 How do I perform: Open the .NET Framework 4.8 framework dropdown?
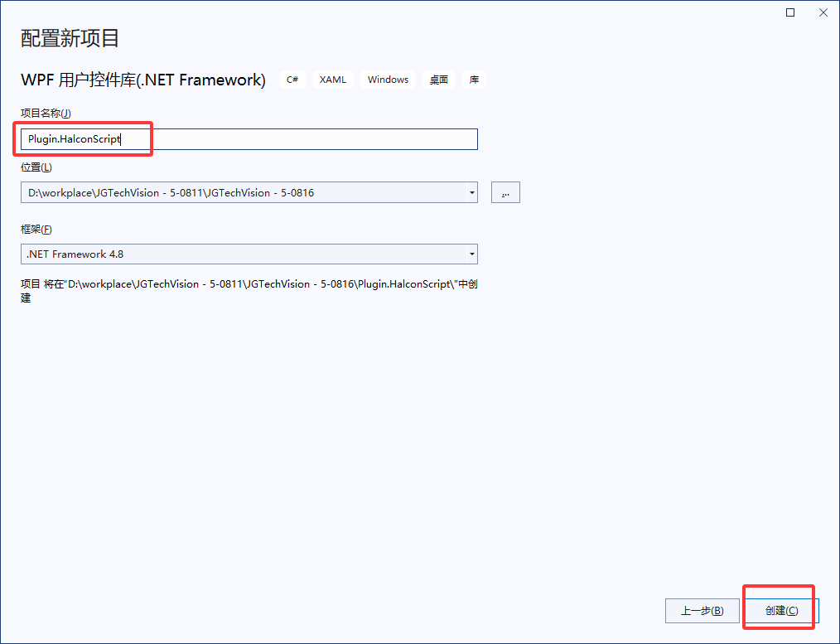472,254
